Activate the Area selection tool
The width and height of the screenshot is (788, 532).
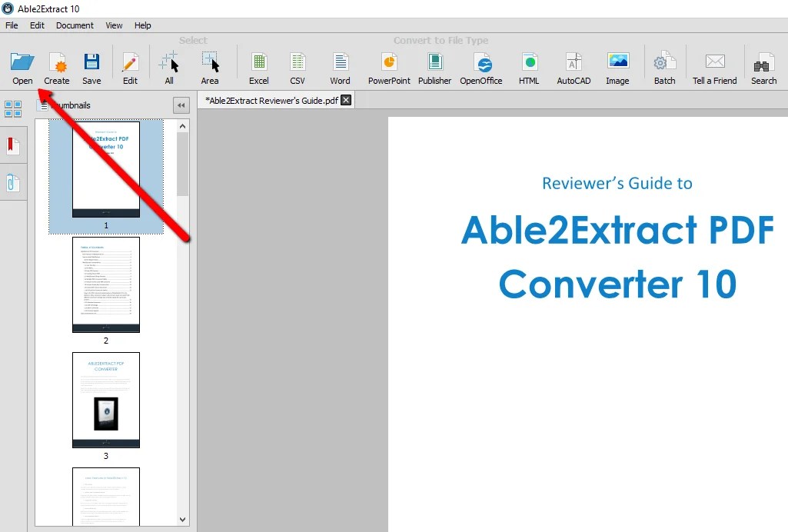[x=210, y=65]
